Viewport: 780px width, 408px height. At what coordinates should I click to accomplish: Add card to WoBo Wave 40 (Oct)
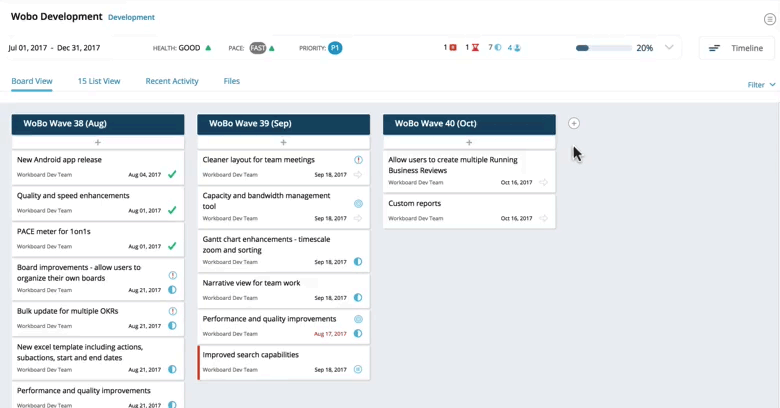(469, 143)
